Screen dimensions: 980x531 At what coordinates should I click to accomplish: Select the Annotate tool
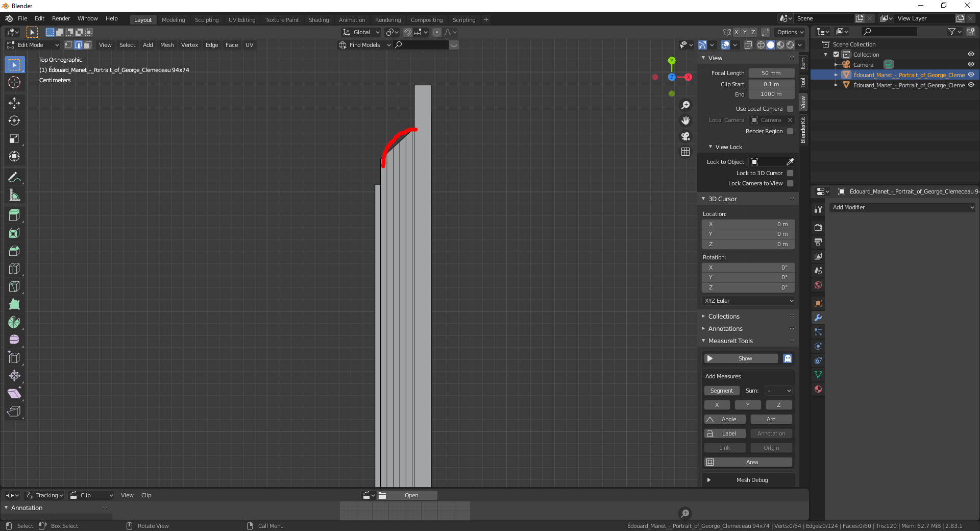pyautogui.click(x=14, y=178)
